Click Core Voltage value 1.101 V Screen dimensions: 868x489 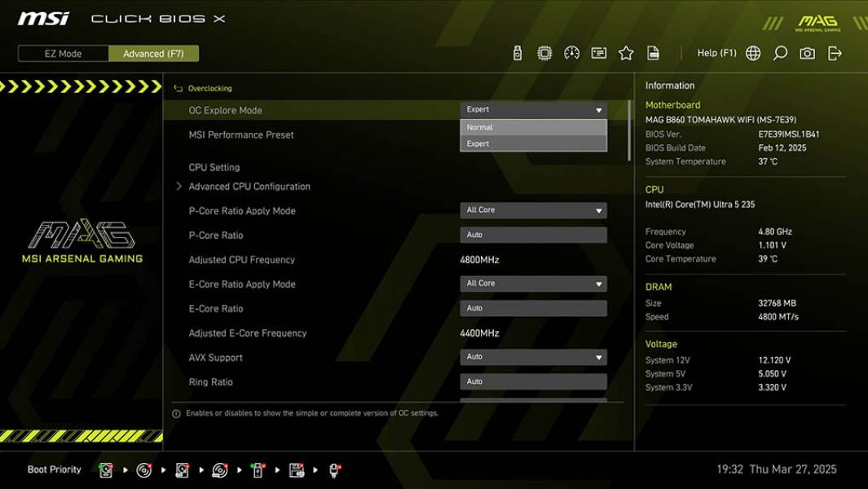click(772, 245)
